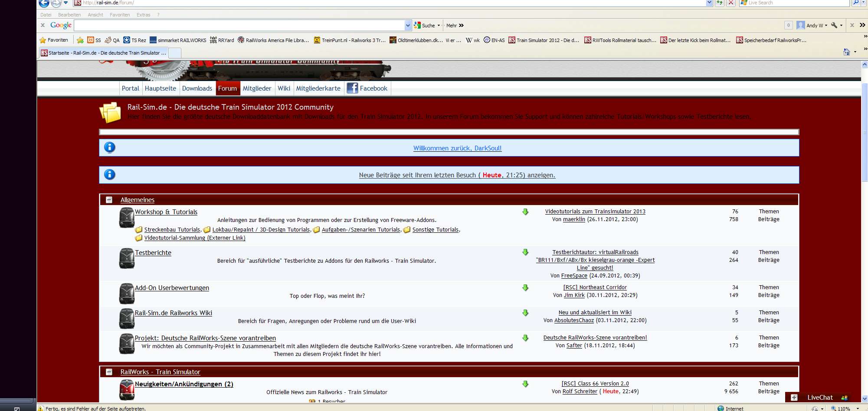868x411 pixels.
Task: Expand the Mehr toolbar overflow
Action: point(455,26)
